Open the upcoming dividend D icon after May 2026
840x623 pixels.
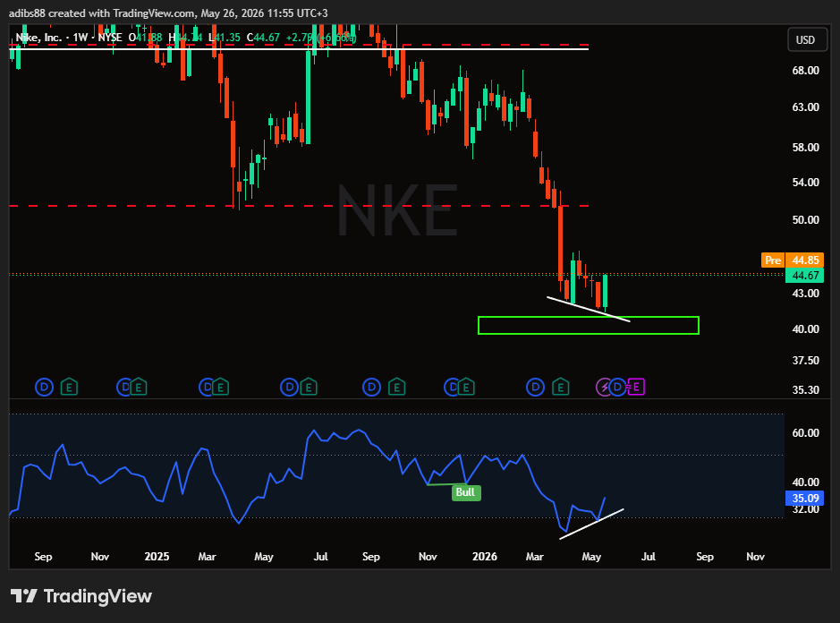617,387
